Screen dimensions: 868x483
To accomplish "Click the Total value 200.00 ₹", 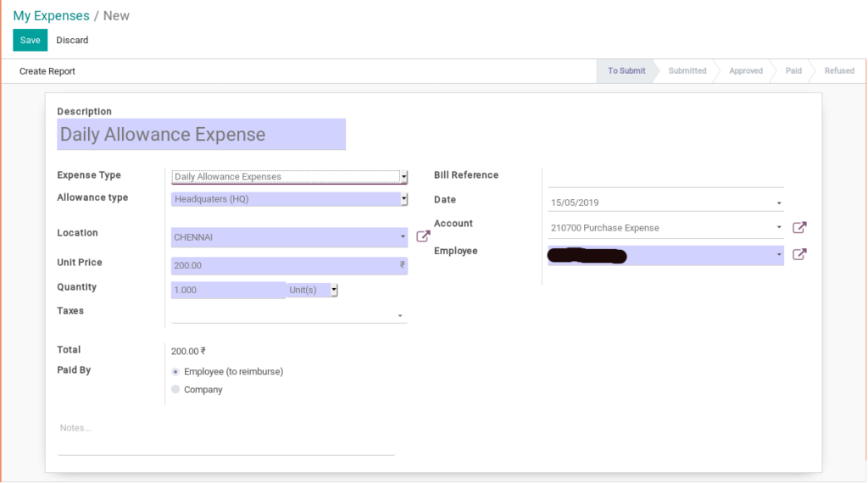I will coord(188,352).
